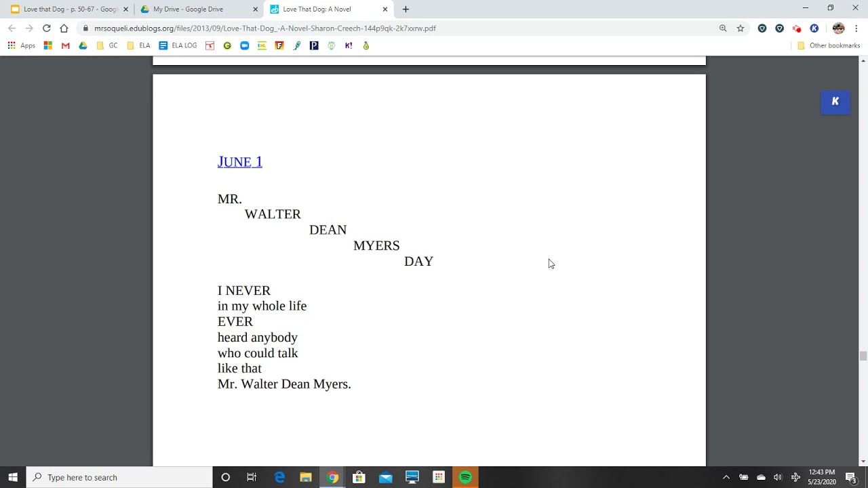The width and height of the screenshot is (868, 488).
Task: Reload the PDF page
Action: [x=46, y=28]
